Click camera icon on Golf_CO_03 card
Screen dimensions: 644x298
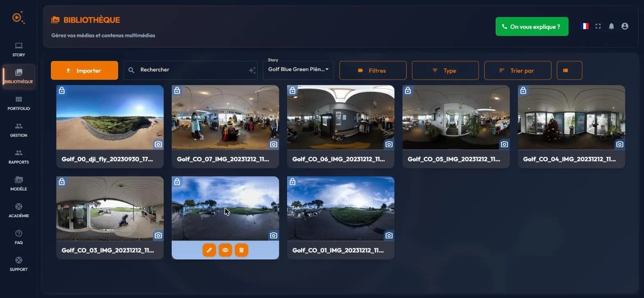[158, 235]
